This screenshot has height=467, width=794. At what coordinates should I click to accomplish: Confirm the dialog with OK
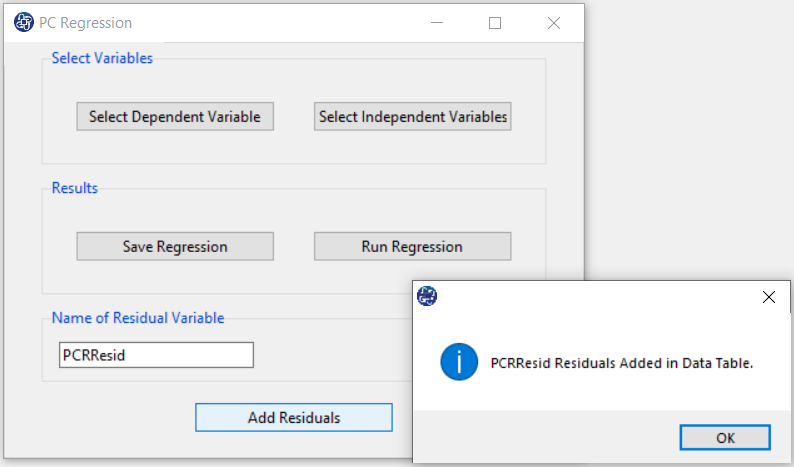tap(725, 438)
